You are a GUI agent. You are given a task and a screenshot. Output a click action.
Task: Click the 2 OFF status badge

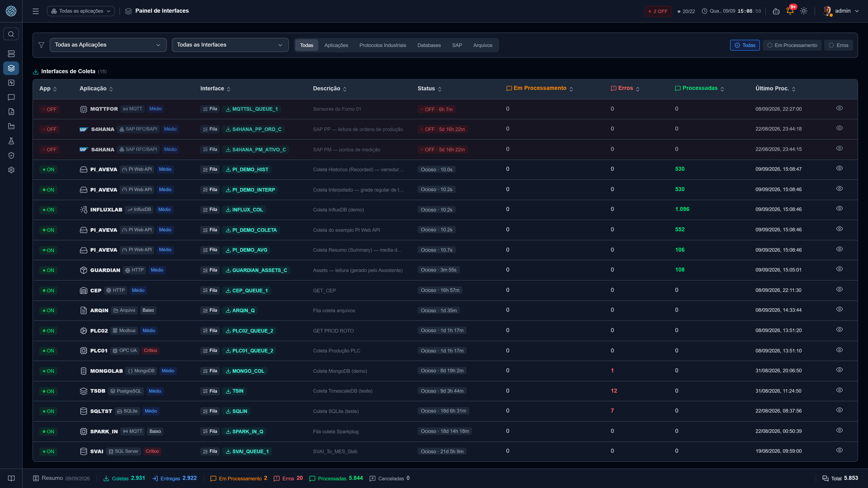658,11
